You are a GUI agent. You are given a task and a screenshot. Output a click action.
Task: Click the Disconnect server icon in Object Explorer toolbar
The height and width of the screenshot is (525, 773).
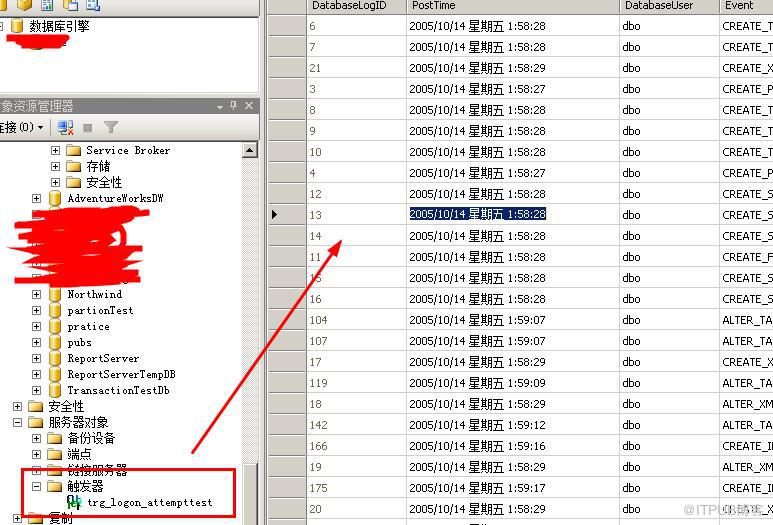65,128
